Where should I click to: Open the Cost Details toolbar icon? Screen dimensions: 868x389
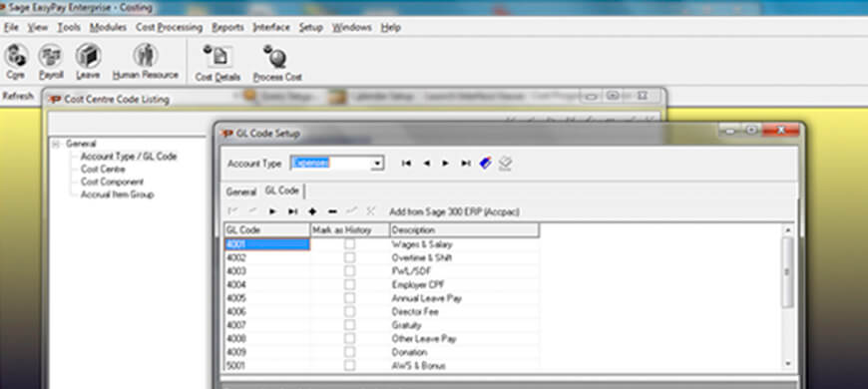click(x=217, y=63)
